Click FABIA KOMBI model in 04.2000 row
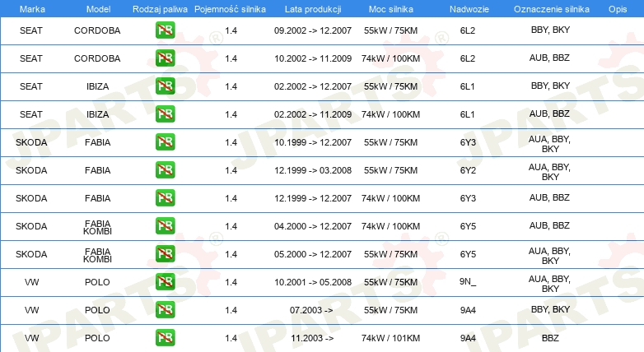This screenshot has height=352, width=644. [97, 227]
